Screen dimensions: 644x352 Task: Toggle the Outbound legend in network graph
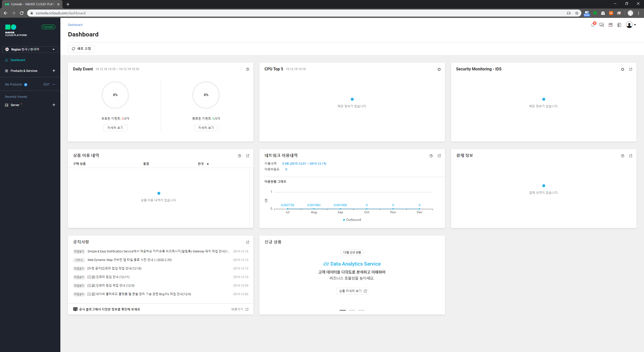pos(352,220)
